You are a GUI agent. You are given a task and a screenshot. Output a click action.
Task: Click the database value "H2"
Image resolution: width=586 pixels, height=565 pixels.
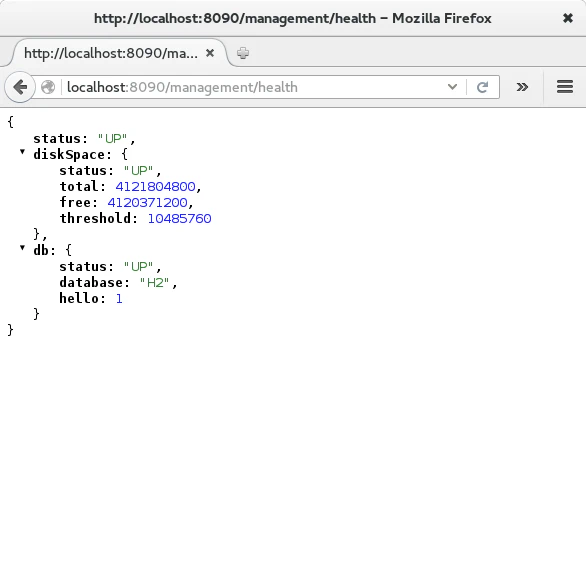(154, 283)
